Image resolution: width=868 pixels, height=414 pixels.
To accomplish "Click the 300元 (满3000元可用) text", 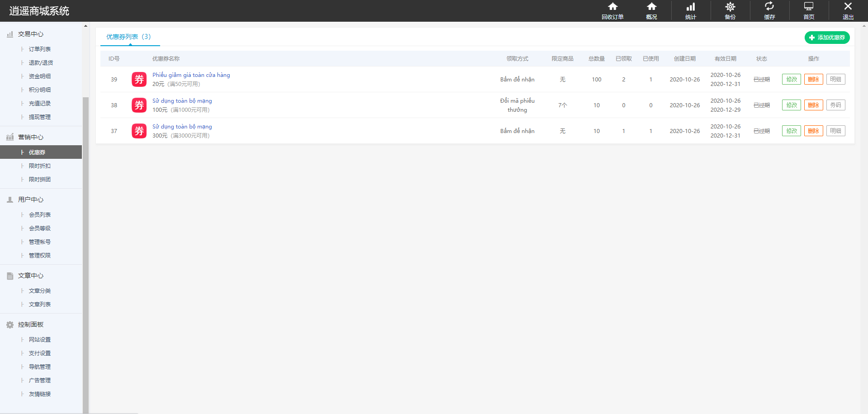I will coord(181,135).
